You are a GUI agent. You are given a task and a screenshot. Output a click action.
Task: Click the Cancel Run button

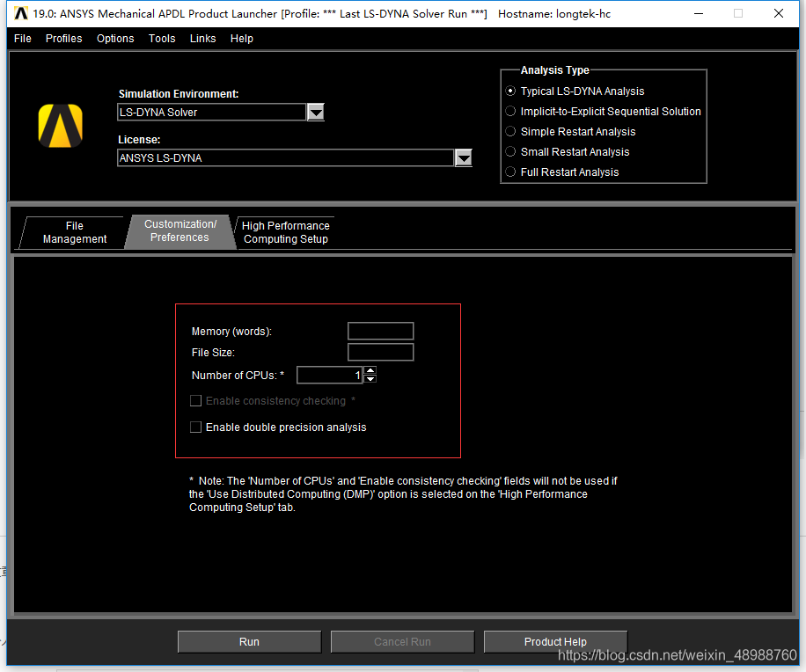402,642
